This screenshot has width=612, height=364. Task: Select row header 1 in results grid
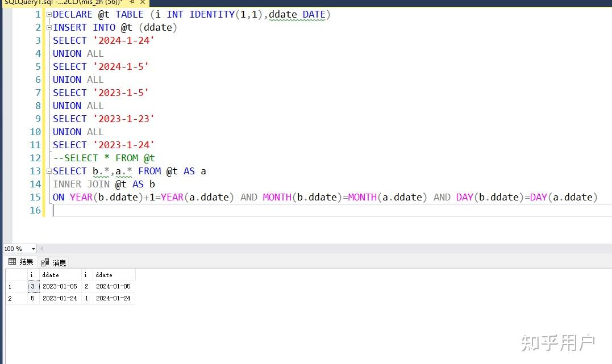pos(16,287)
